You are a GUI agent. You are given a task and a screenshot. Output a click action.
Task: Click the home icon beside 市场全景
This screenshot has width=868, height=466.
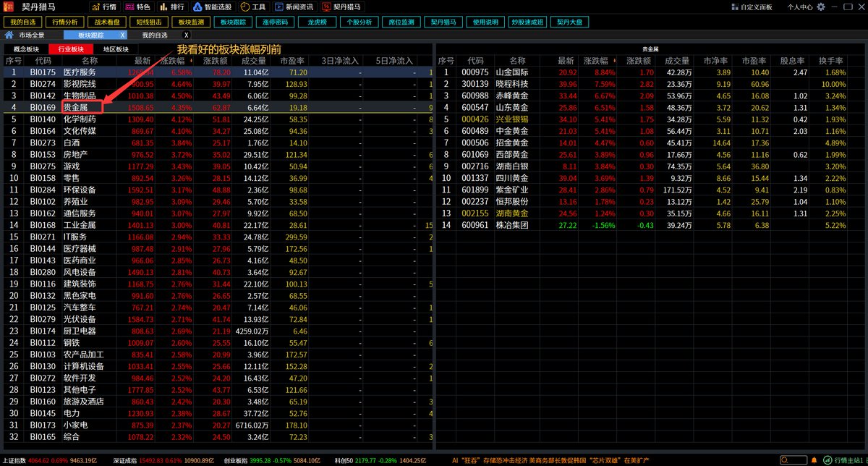pos(9,35)
